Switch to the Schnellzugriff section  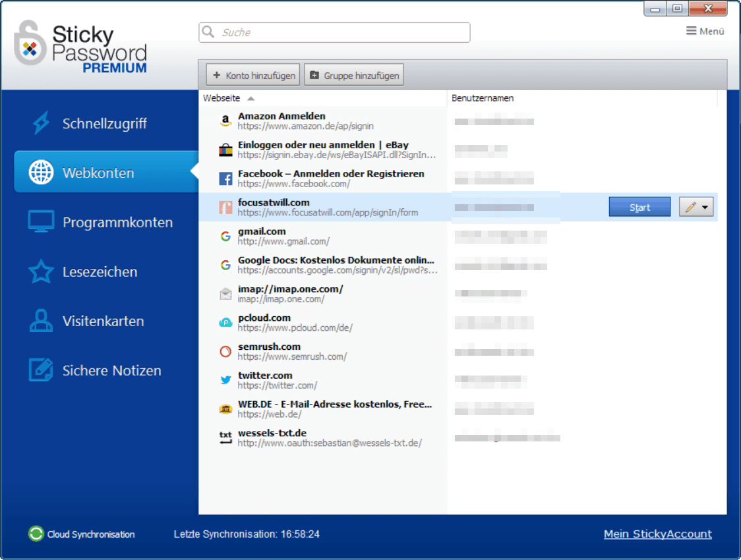click(x=106, y=123)
